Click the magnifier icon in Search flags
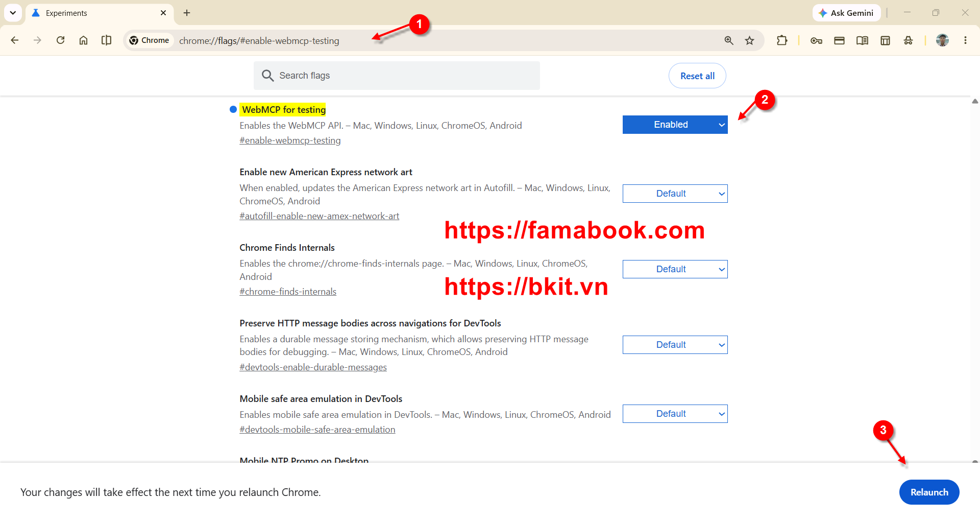Screen dimensions: 980x521 pyautogui.click(x=267, y=76)
